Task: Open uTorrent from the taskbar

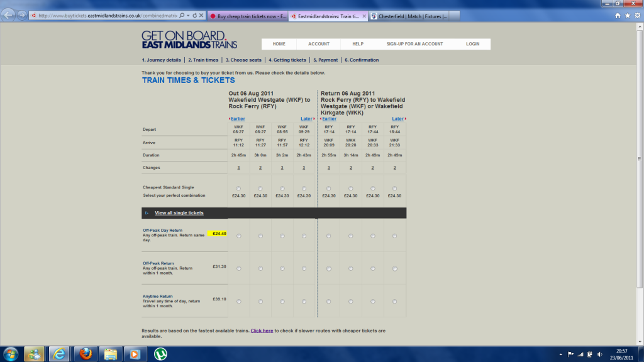Action: (x=160, y=354)
